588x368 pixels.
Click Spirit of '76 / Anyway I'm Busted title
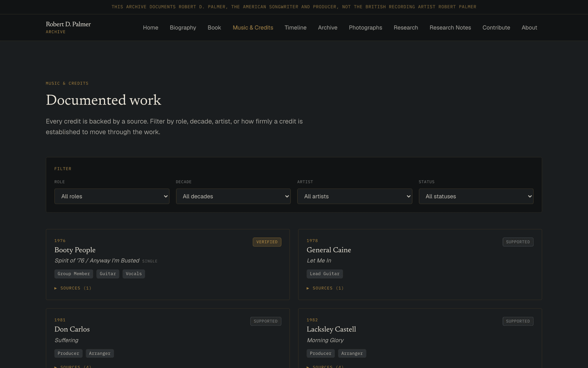click(x=97, y=261)
